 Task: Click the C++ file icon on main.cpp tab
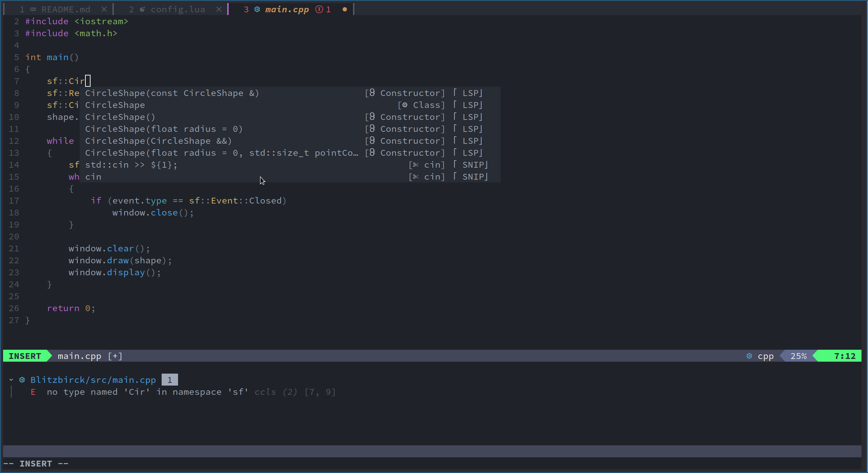click(257, 10)
